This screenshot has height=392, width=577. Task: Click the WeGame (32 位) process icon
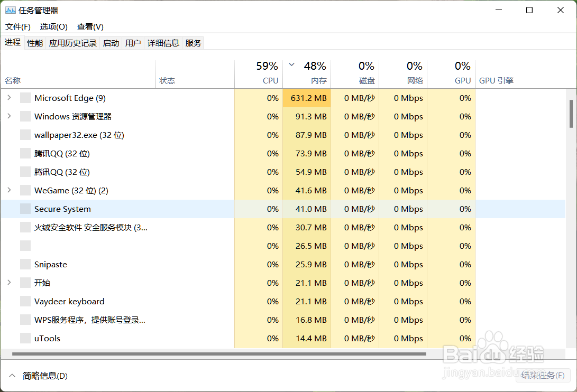point(25,190)
